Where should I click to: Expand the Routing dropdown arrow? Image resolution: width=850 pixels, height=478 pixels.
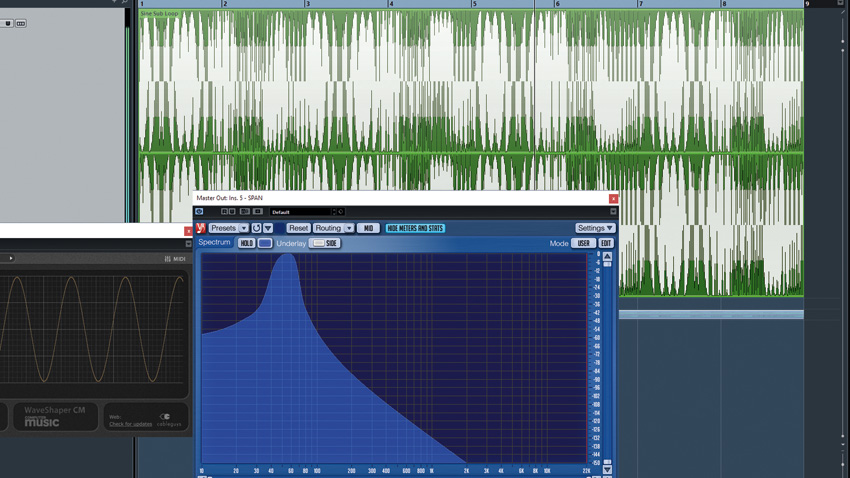(350, 228)
